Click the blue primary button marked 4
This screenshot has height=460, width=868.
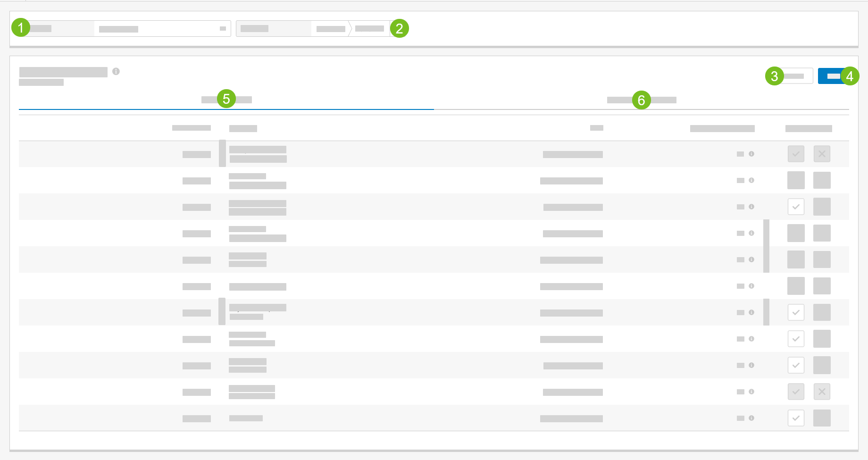click(x=833, y=76)
